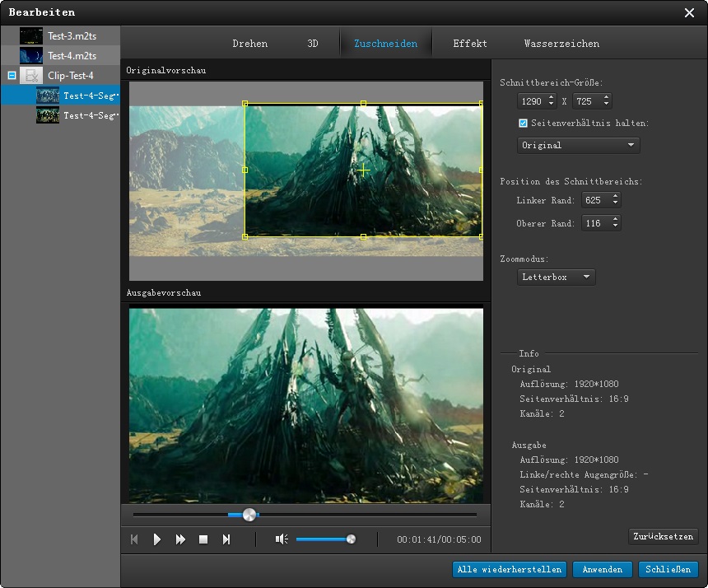Image resolution: width=708 pixels, height=588 pixels.
Task: Switch to the Drehen tab
Action: (249, 44)
